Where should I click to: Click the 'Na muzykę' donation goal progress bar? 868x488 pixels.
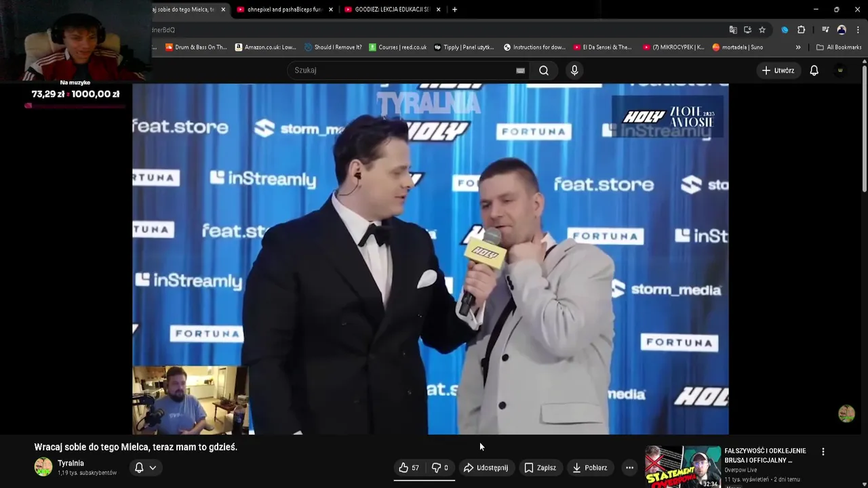tap(75, 105)
